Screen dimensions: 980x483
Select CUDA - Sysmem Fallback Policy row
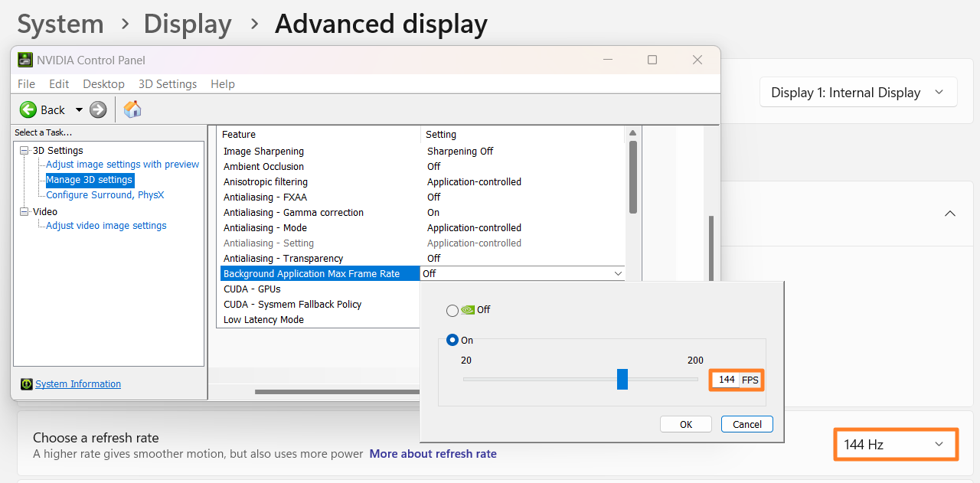pos(318,305)
